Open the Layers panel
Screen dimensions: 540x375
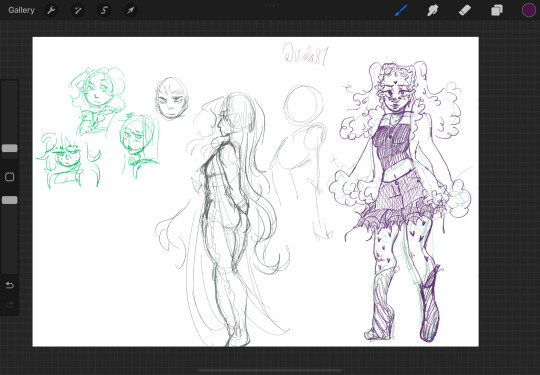click(497, 10)
